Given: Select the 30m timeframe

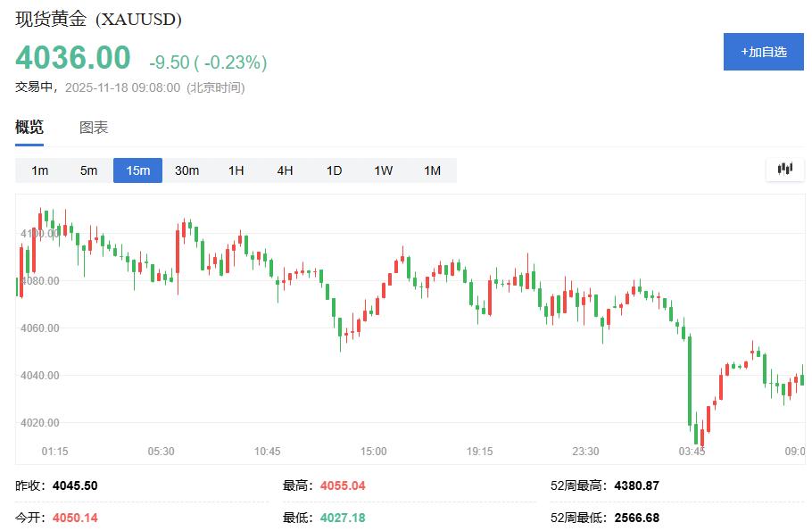Looking at the screenshot, I should pos(186,170).
